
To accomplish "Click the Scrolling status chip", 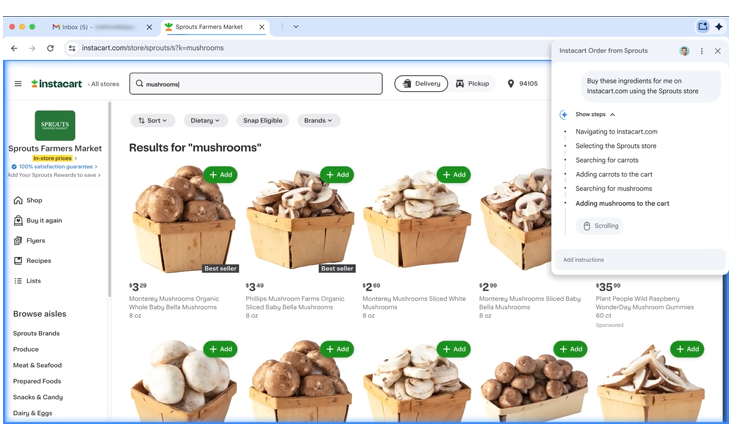I will point(600,227).
